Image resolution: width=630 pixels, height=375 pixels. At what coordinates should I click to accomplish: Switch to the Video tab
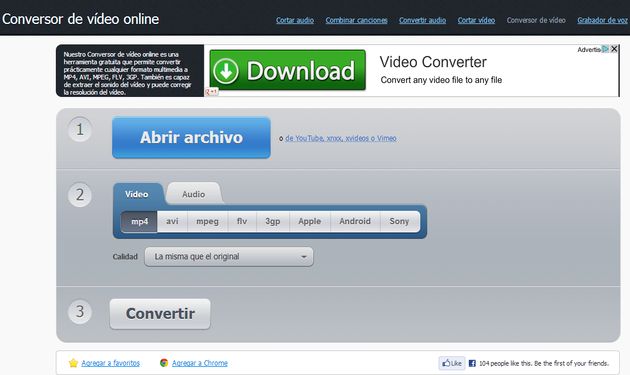(x=137, y=194)
